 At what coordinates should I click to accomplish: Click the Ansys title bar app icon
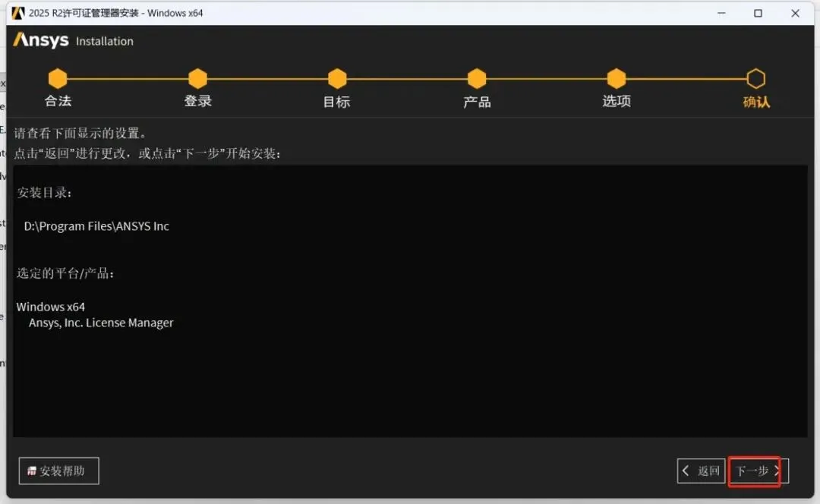click(x=18, y=13)
